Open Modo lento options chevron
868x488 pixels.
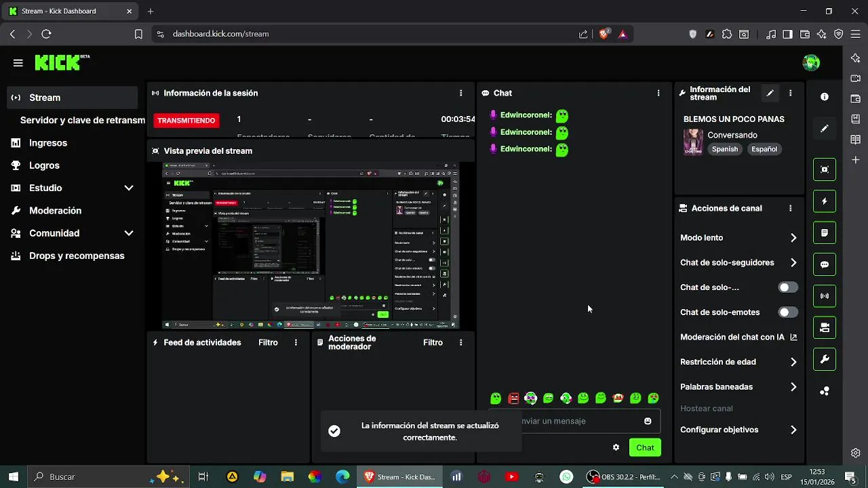(793, 238)
